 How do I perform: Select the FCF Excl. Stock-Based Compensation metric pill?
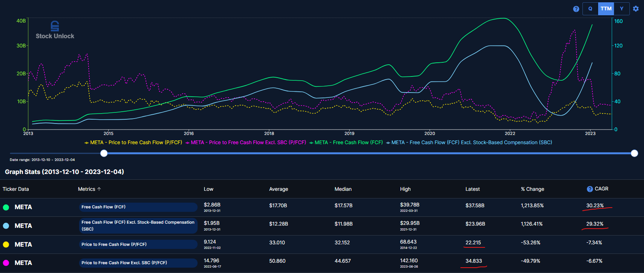(138, 226)
